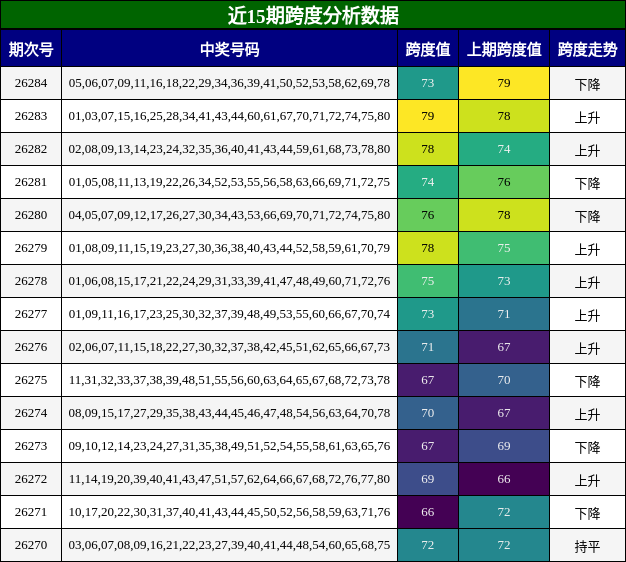Screen dimensions: 626x562
Task: Click previous span 71 in row 26277
Action: click(x=504, y=314)
